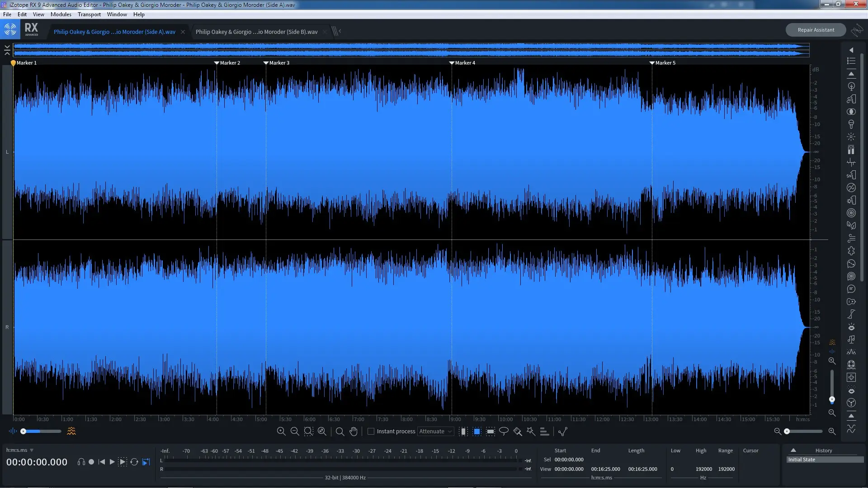Select the brush selection tool
The width and height of the screenshot is (868, 488).
coord(518,432)
